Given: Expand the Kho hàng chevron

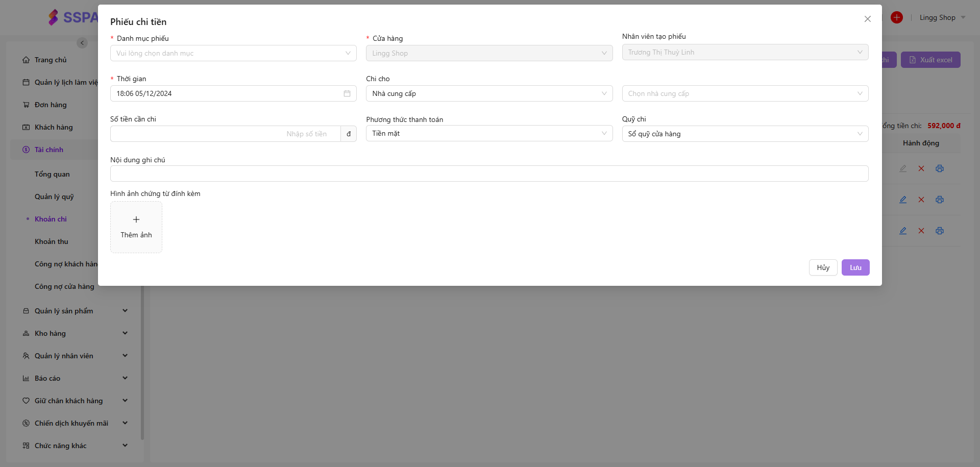Looking at the screenshot, I should coord(125,333).
